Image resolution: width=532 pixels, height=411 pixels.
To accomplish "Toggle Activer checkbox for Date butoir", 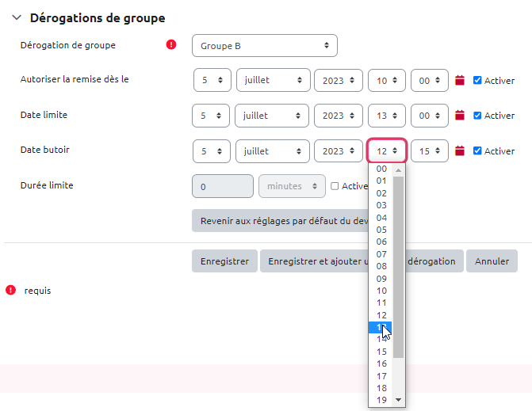I will [x=477, y=151].
